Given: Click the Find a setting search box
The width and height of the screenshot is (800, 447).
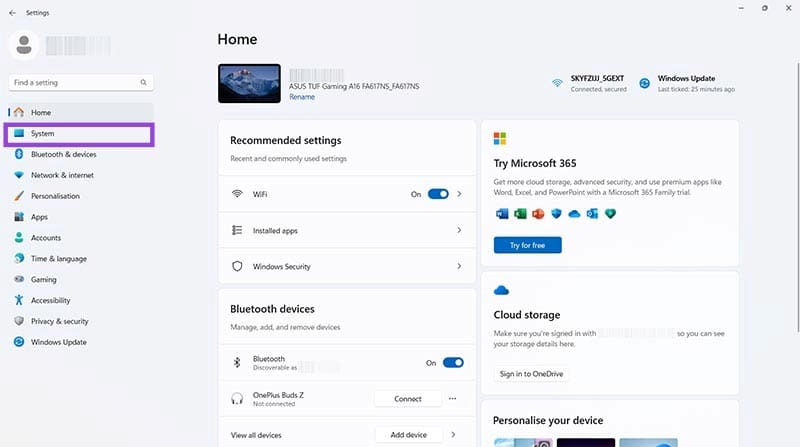Looking at the screenshot, I should click(x=81, y=82).
